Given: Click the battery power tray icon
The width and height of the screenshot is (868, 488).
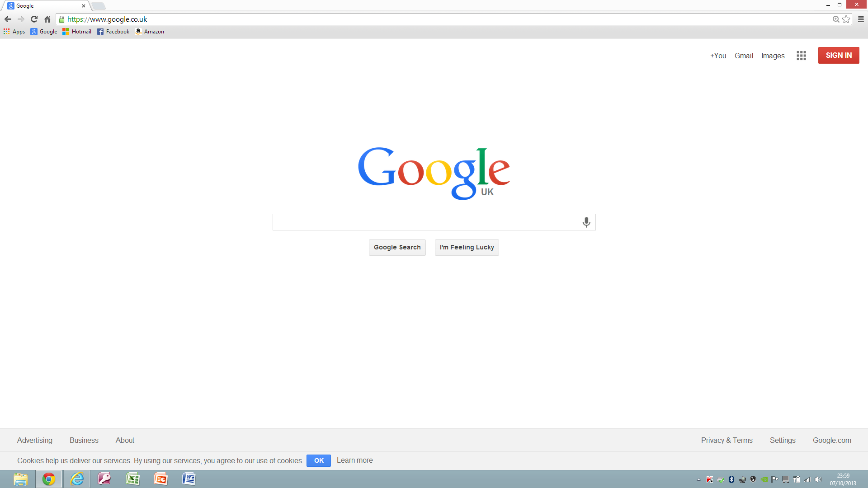Looking at the screenshot, I should 797,479.
